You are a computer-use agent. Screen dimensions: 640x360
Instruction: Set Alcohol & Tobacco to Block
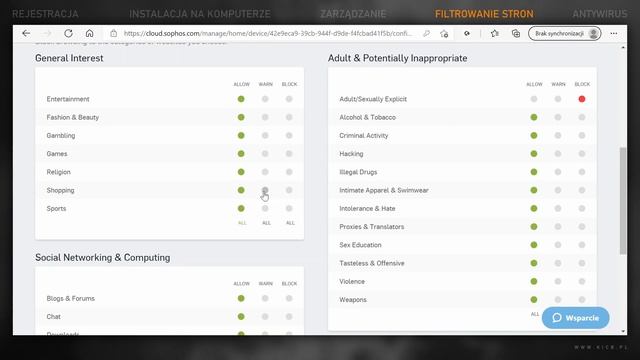(582, 117)
